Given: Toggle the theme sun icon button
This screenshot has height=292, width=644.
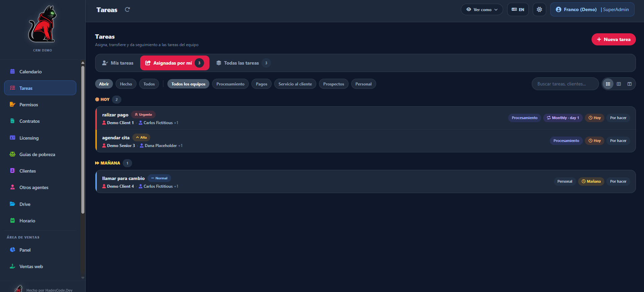Looking at the screenshot, I should coord(539,9).
